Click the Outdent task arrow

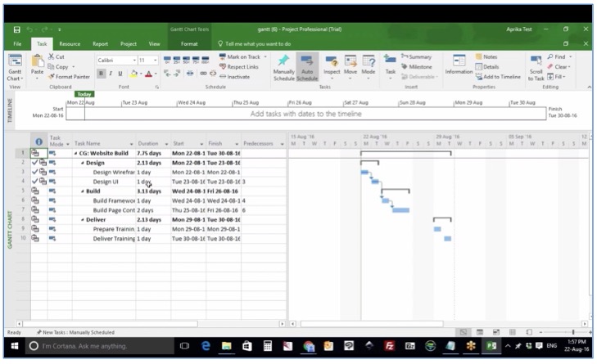(167, 73)
